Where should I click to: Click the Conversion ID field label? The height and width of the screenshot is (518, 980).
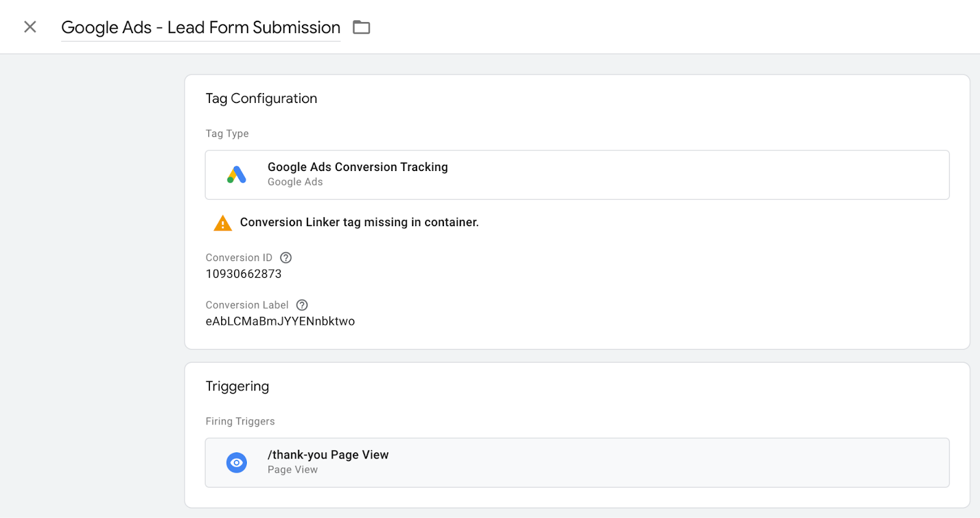[239, 257]
